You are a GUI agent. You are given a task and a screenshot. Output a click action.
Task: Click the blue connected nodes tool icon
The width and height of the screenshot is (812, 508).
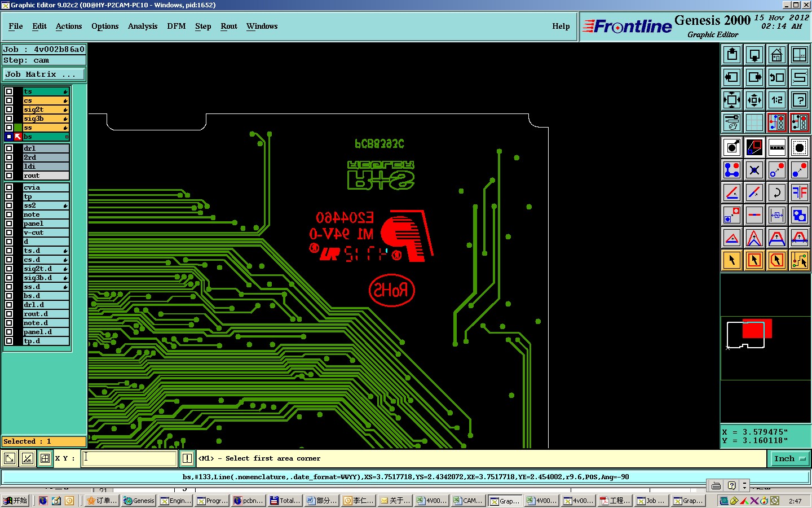[732, 170]
